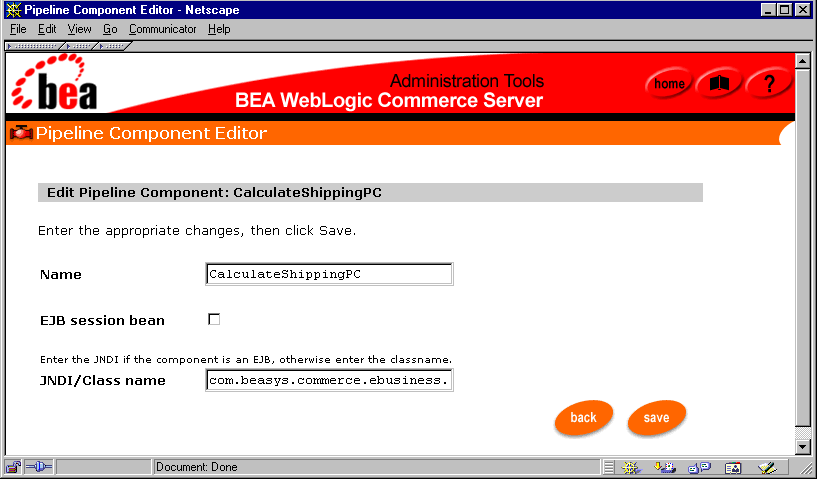Click the Netscape icon in the title bar

point(14,10)
